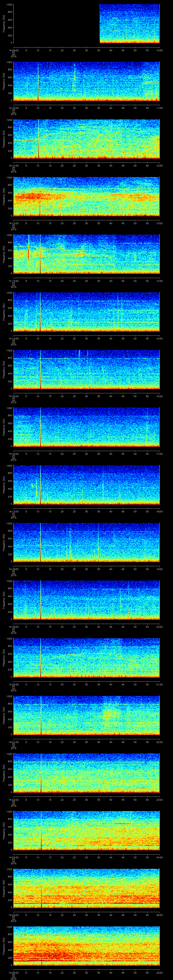Click the 13:00 end-of-axis label
The height and width of the screenshot is (980, 173).
pos(160,223)
